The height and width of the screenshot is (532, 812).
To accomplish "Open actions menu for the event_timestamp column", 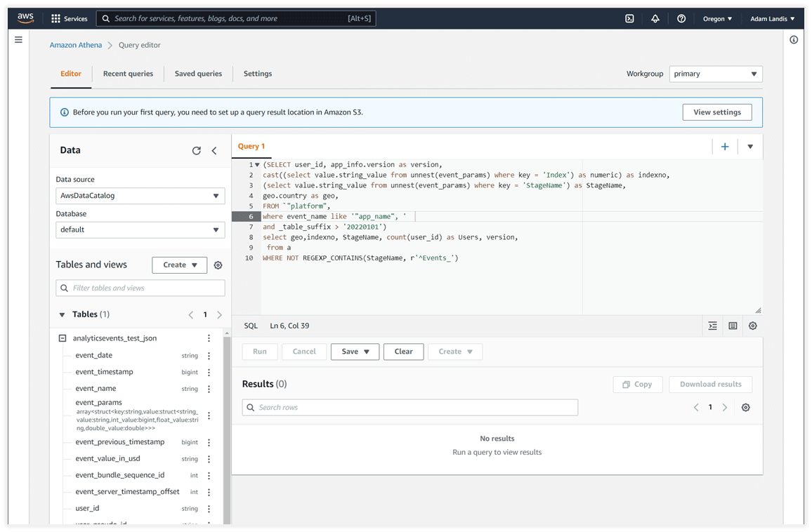I will click(x=209, y=373).
